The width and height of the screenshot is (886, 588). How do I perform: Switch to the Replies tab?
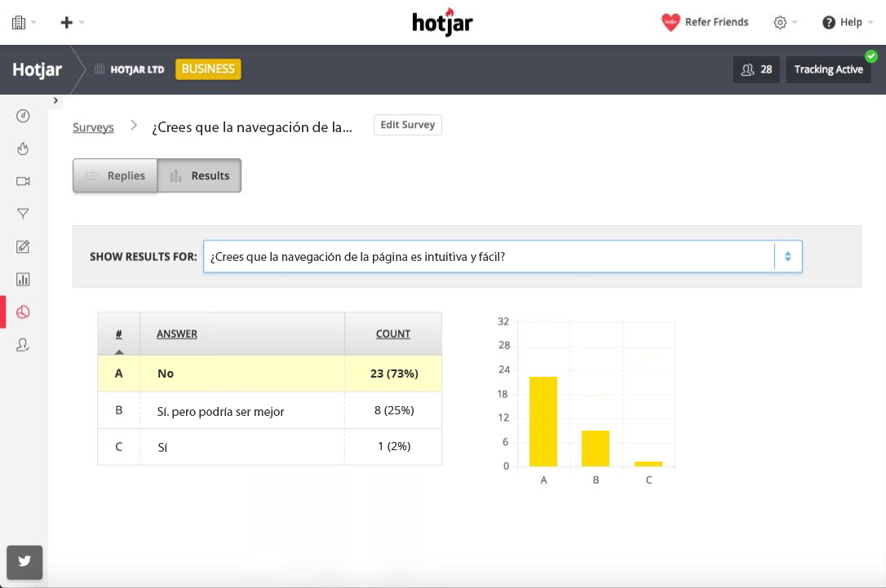pyautogui.click(x=115, y=175)
